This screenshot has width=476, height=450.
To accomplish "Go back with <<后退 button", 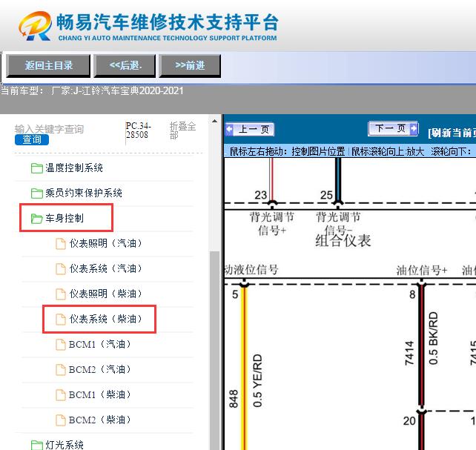I will 125,65.
